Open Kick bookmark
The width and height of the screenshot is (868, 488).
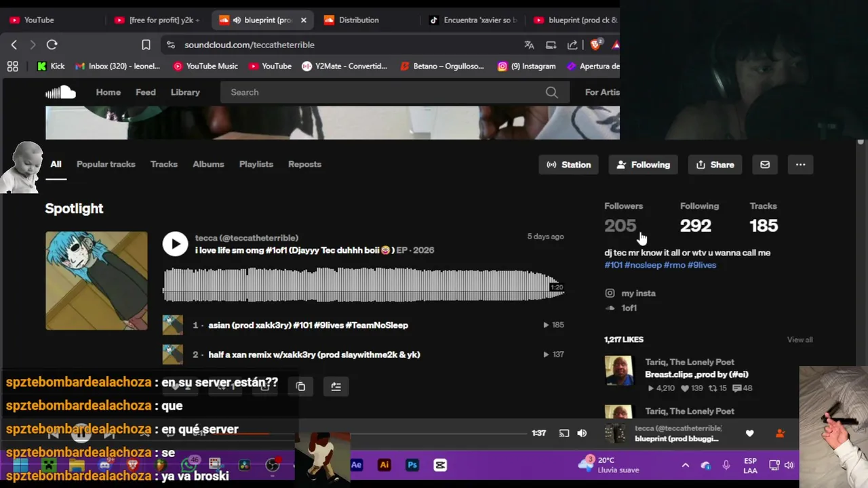tap(51, 66)
